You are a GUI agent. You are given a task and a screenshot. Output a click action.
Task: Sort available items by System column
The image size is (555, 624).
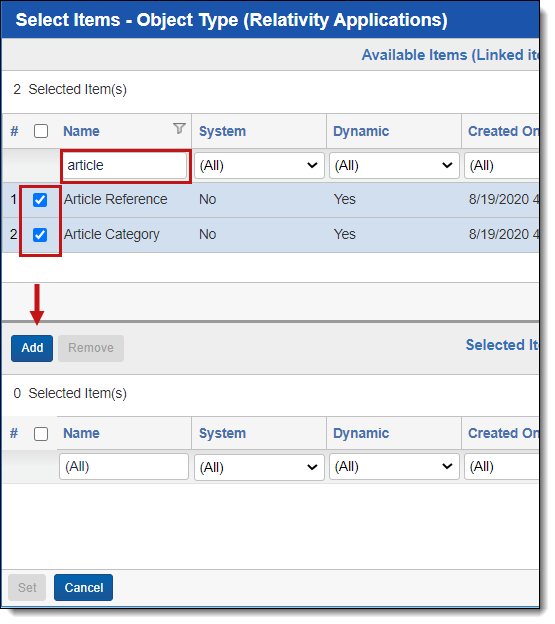pos(222,131)
